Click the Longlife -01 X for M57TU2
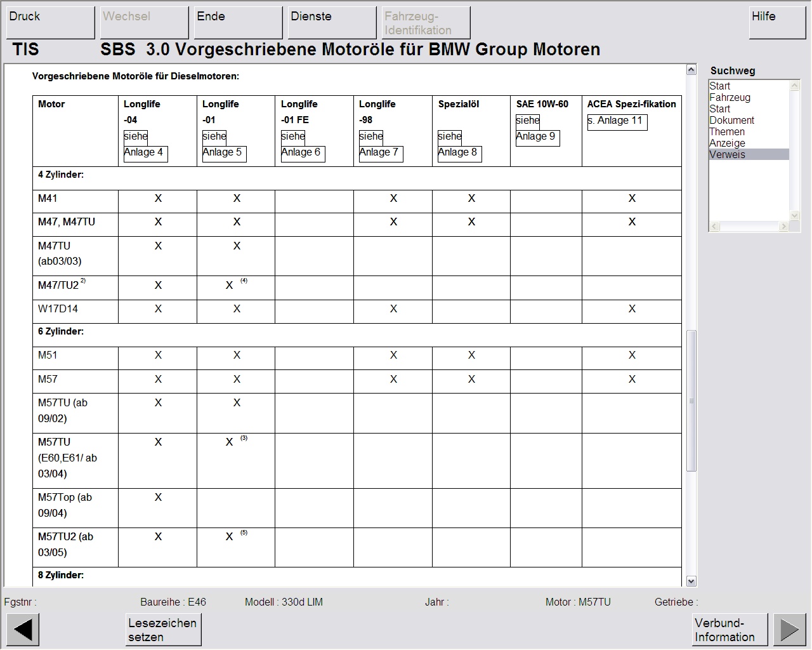Screen dimensions: 812x650 (230, 537)
